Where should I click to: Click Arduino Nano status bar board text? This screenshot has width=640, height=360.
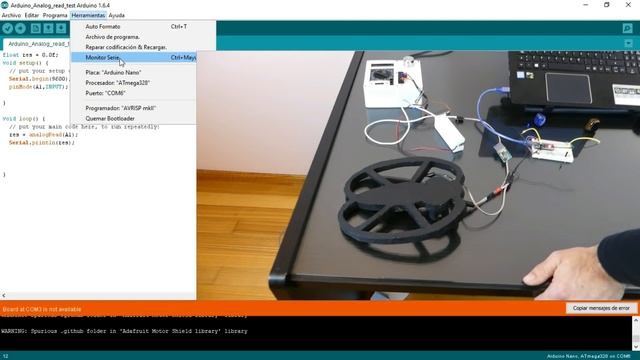(589, 356)
